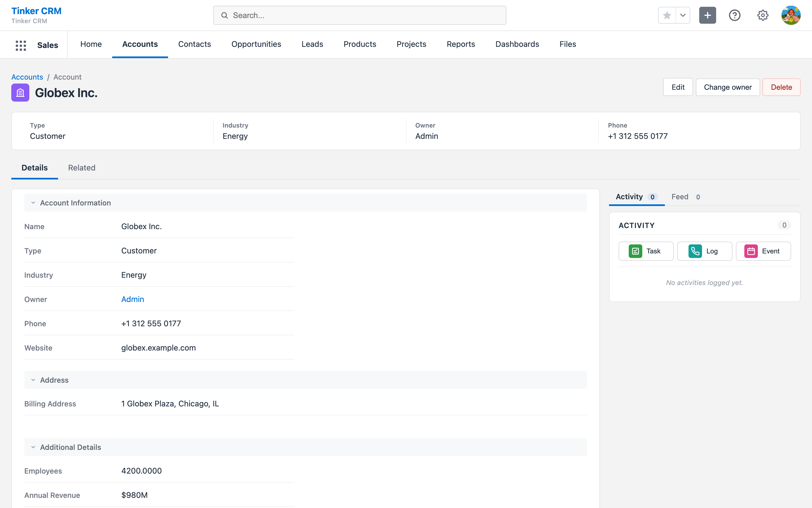This screenshot has height=508, width=812.
Task: Open the favorites dropdown arrow
Action: pos(683,16)
